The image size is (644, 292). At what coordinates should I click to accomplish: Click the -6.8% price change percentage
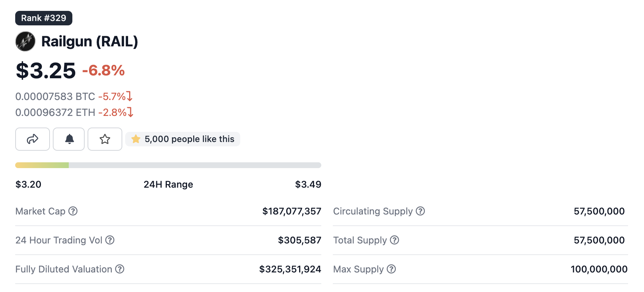103,70
